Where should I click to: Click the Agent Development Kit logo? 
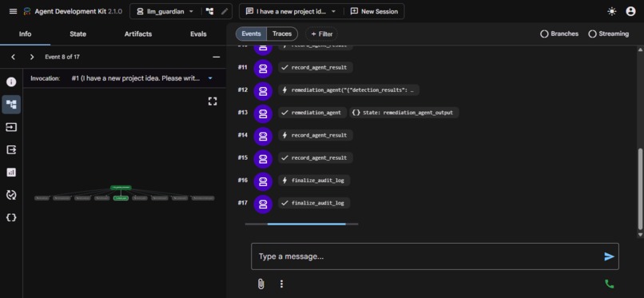pos(27,11)
